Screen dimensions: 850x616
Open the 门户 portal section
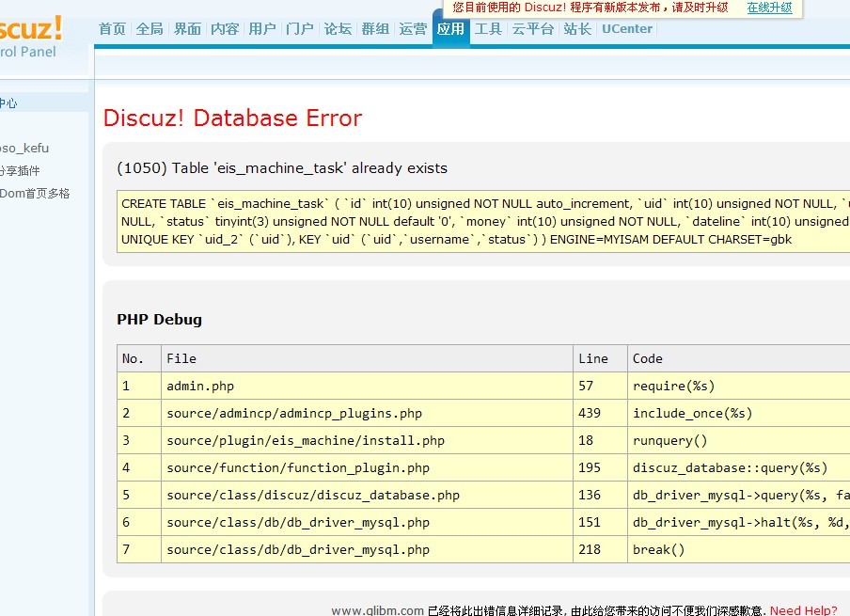299,28
